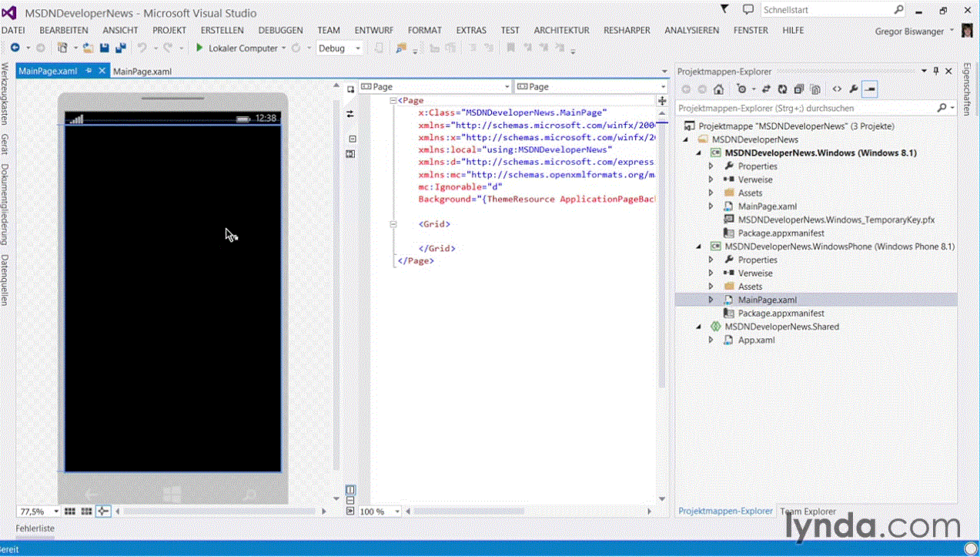Collapse MSDNDeveloperNews.Windows project node

pyautogui.click(x=698, y=153)
